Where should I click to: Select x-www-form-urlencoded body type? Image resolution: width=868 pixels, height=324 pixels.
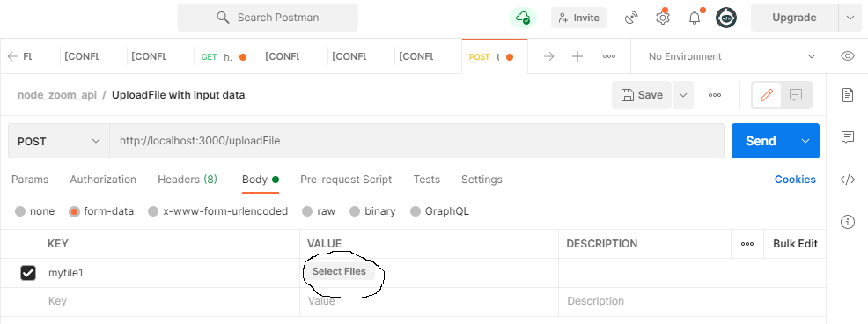pos(153,211)
